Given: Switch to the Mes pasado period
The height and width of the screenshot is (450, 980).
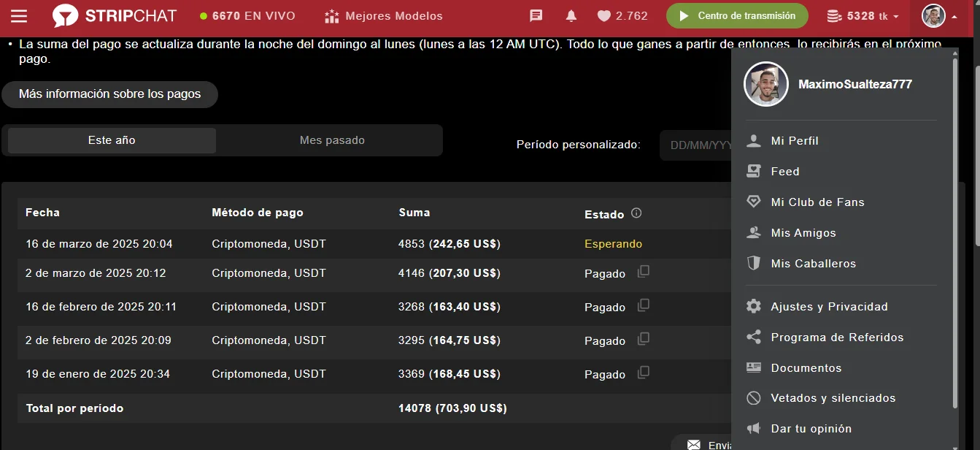Looking at the screenshot, I should click(x=332, y=140).
